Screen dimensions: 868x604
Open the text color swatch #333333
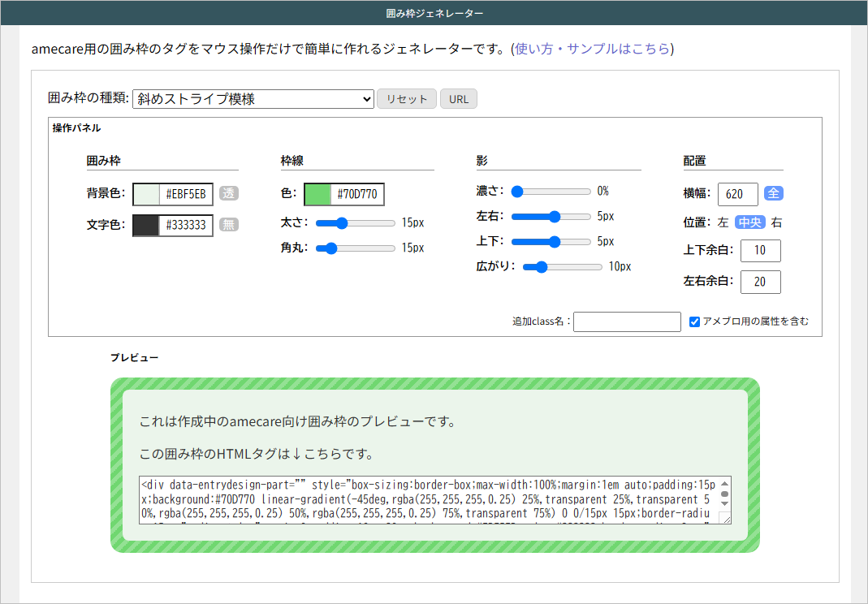(147, 225)
